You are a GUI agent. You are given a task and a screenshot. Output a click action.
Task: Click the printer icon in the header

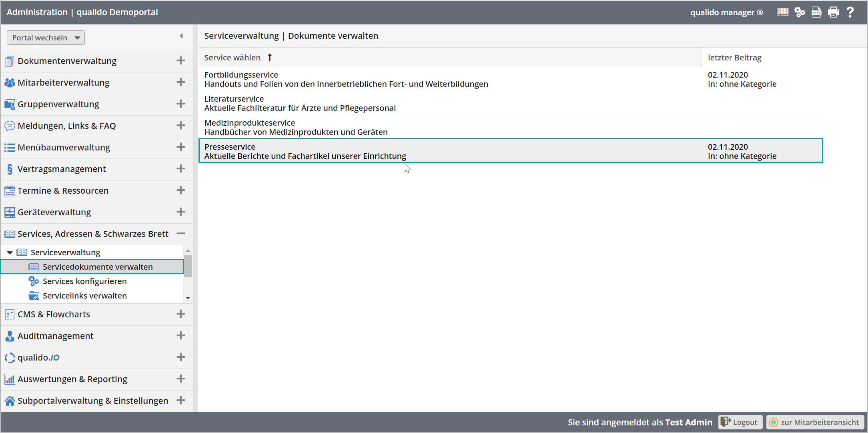point(833,12)
